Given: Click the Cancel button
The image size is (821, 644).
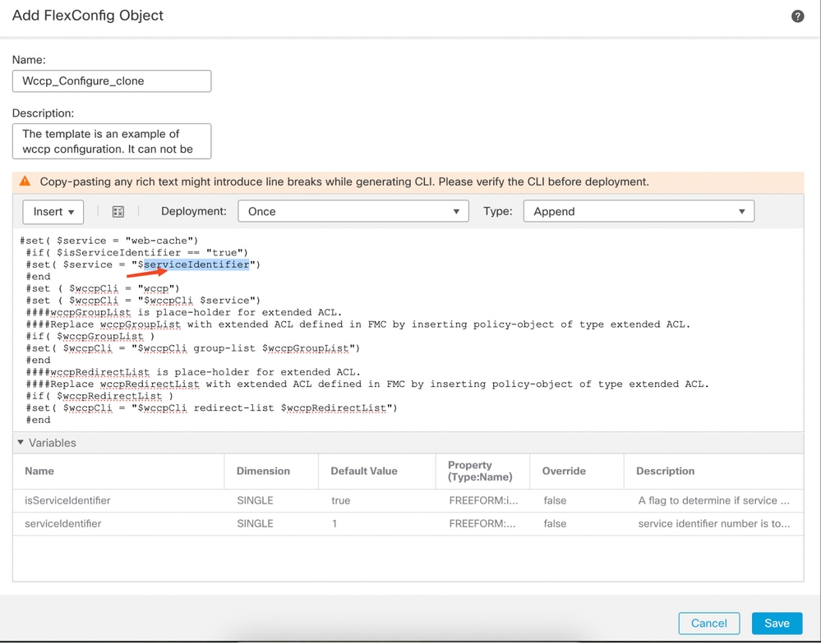Looking at the screenshot, I should pyautogui.click(x=709, y=623).
